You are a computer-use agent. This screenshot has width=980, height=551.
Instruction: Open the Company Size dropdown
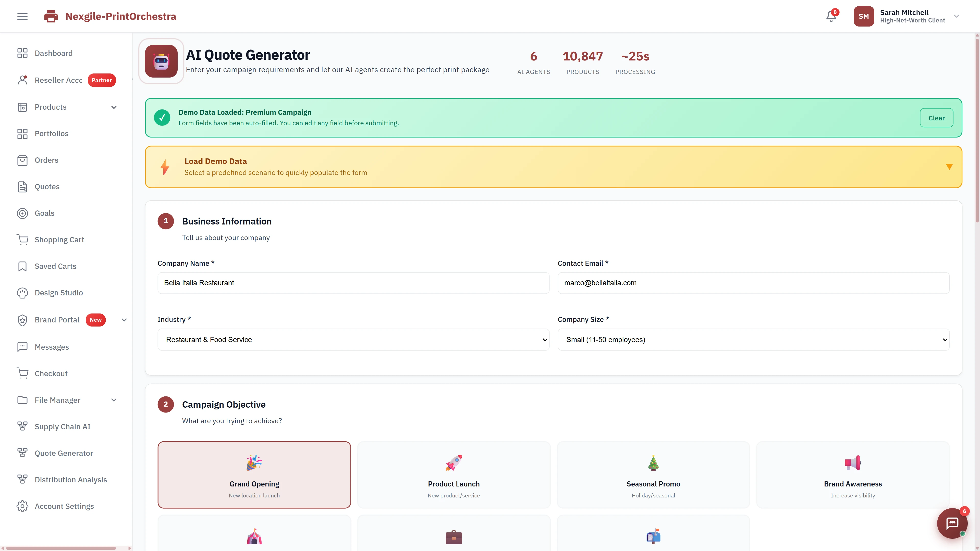(x=753, y=340)
